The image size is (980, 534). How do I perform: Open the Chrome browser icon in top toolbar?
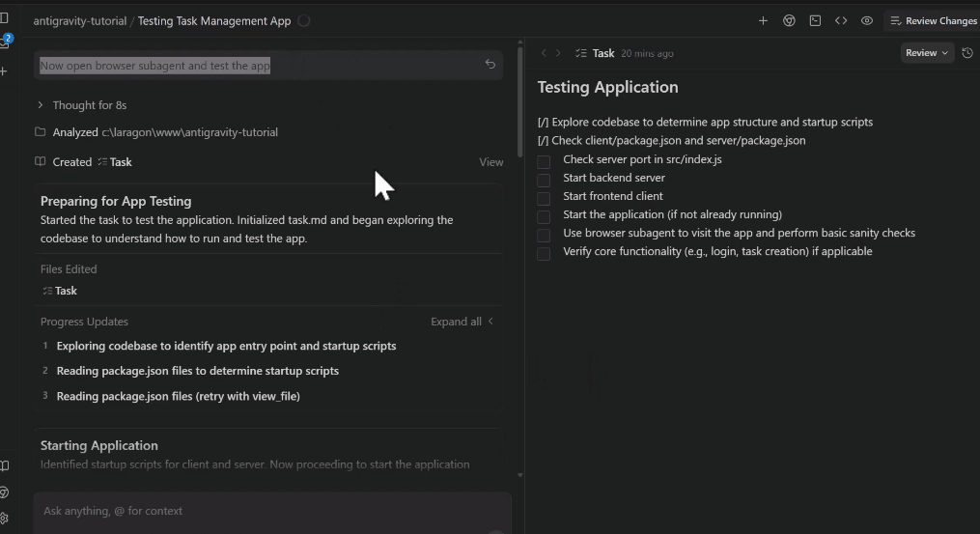[789, 20]
